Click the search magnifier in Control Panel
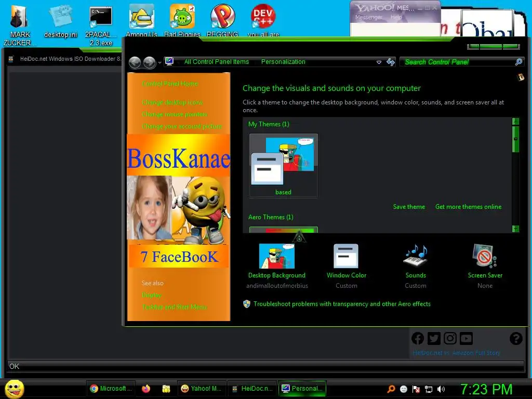This screenshot has width=532, height=399. pyautogui.click(x=518, y=62)
